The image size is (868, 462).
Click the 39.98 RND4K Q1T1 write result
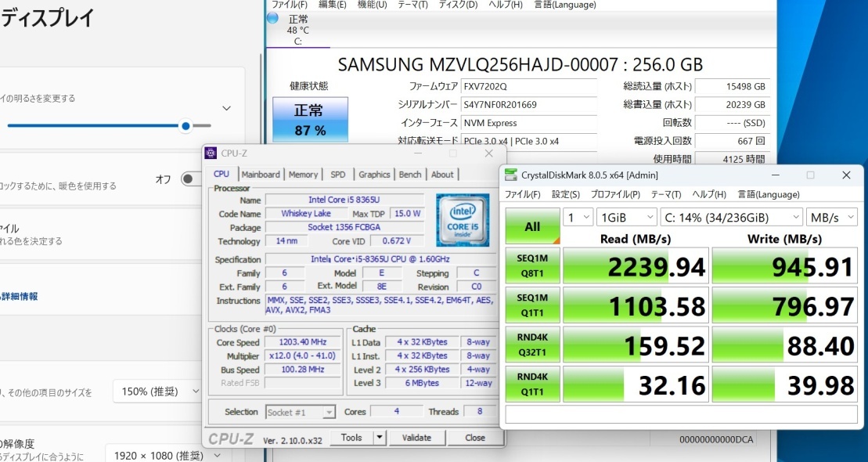click(x=784, y=384)
